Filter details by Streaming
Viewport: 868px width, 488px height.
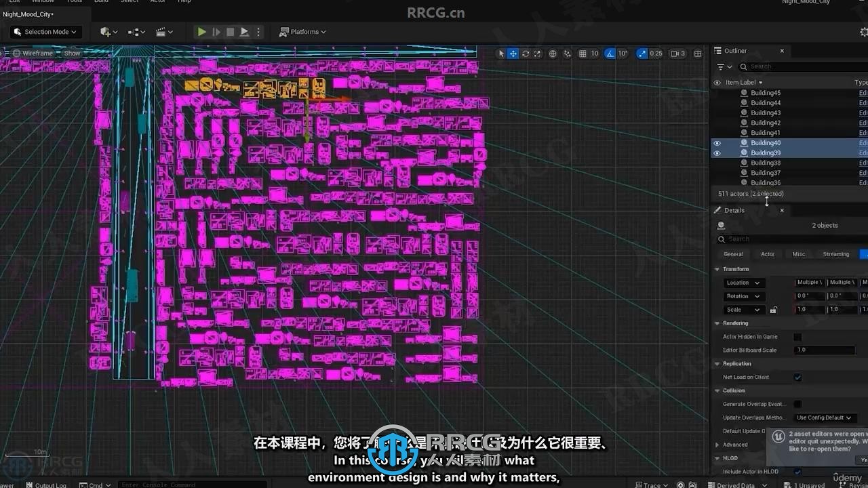[x=836, y=254]
